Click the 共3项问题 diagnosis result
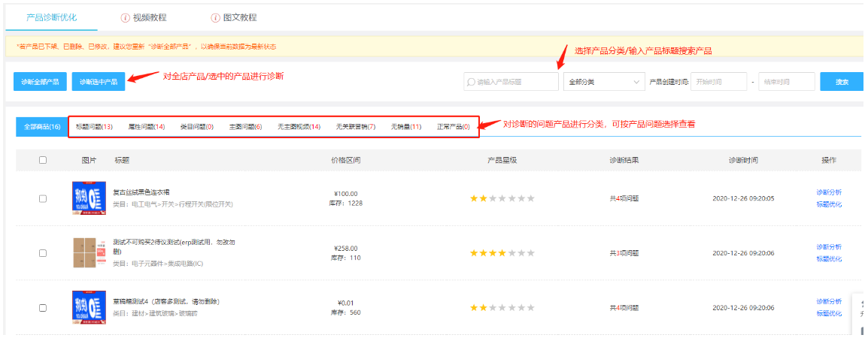Image resolution: width=868 pixels, height=341 pixels. (x=624, y=252)
